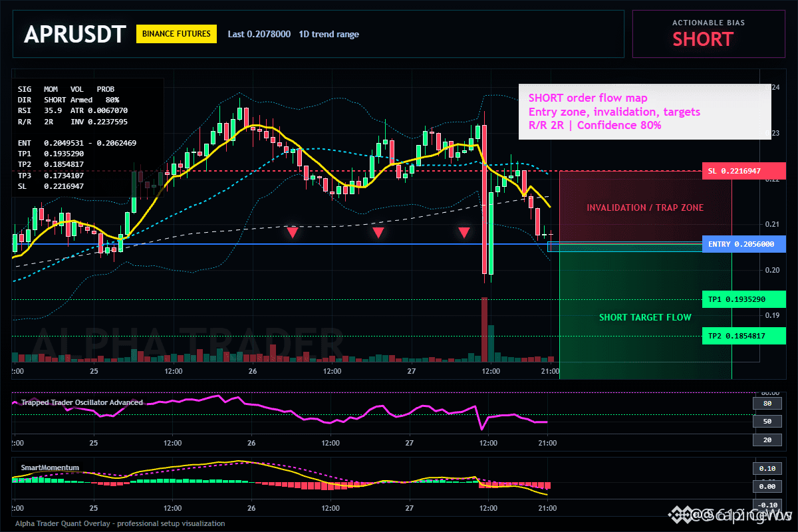Click the green 'TP2 0.1854817' price tag
This screenshot has height=532, width=798.
tap(743, 336)
